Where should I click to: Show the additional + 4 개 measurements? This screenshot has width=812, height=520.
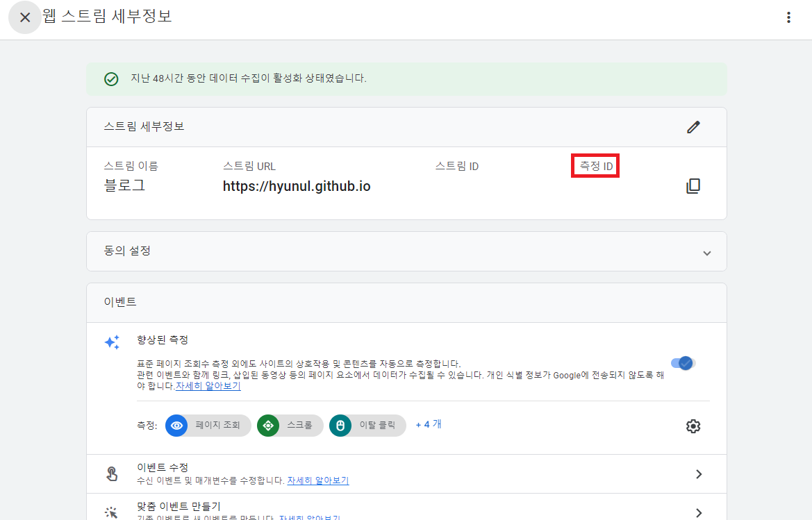(429, 424)
